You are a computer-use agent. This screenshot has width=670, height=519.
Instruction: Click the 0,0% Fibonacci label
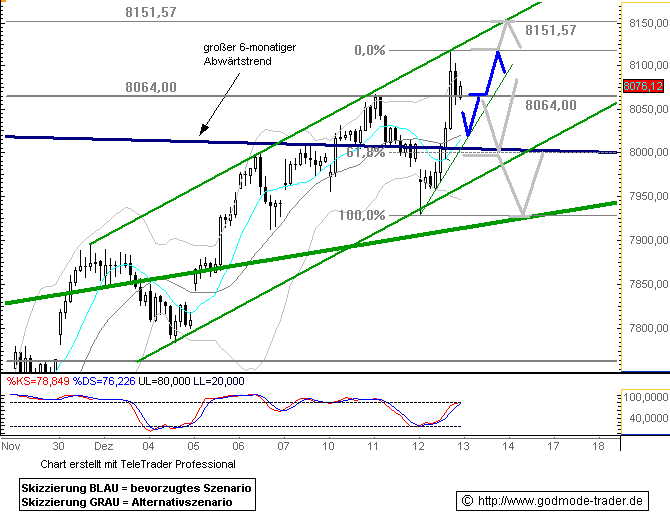[370, 50]
